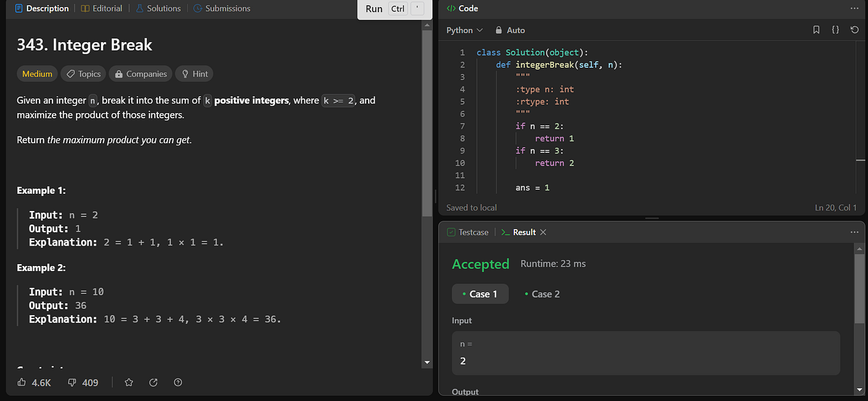Open the share icon below the description

(x=153, y=382)
